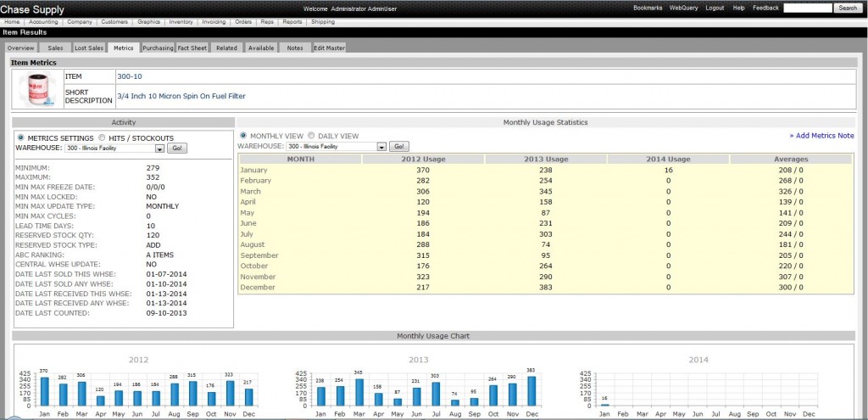
Task: Open the WebQuery link
Action: [684, 8]
